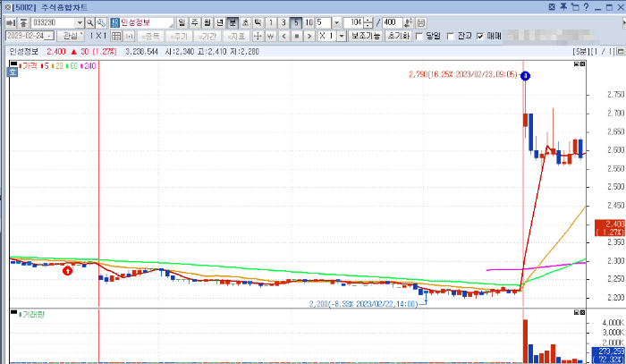Click the pin icon in title bar
This screenshot has height=364, width=626.
[563, 7]
